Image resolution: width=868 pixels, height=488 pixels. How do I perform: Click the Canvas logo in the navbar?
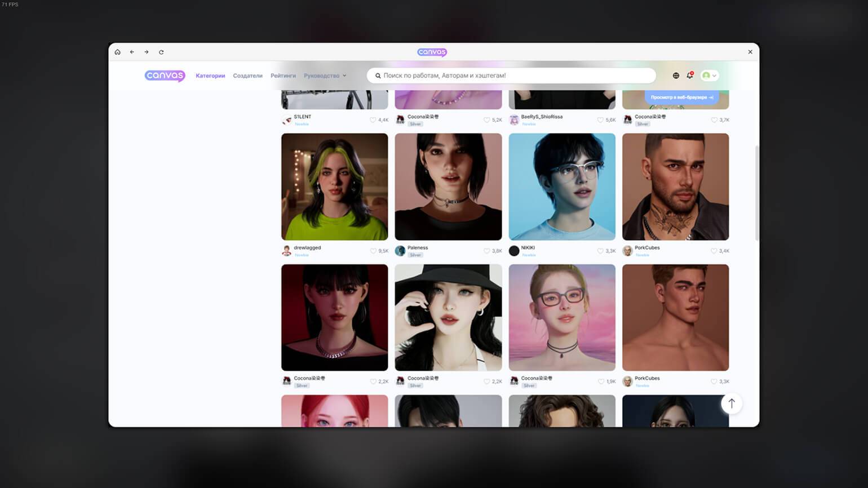[165, 76]
